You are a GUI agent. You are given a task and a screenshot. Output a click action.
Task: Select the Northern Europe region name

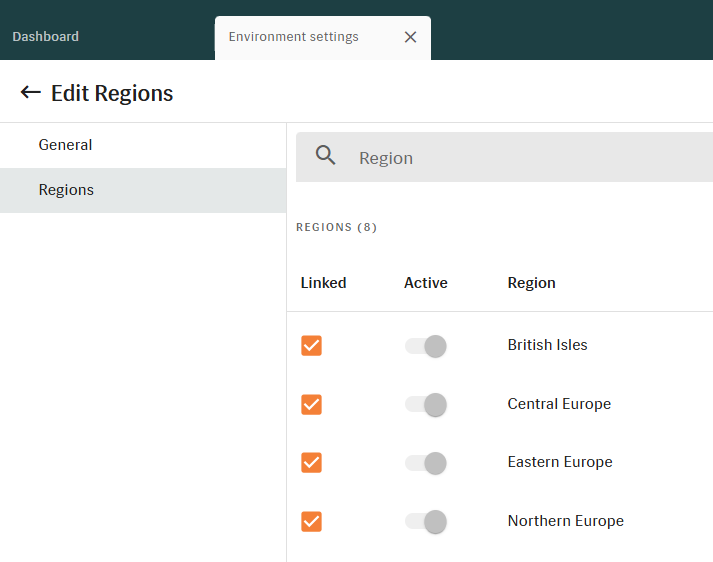(x=566, y=521)
